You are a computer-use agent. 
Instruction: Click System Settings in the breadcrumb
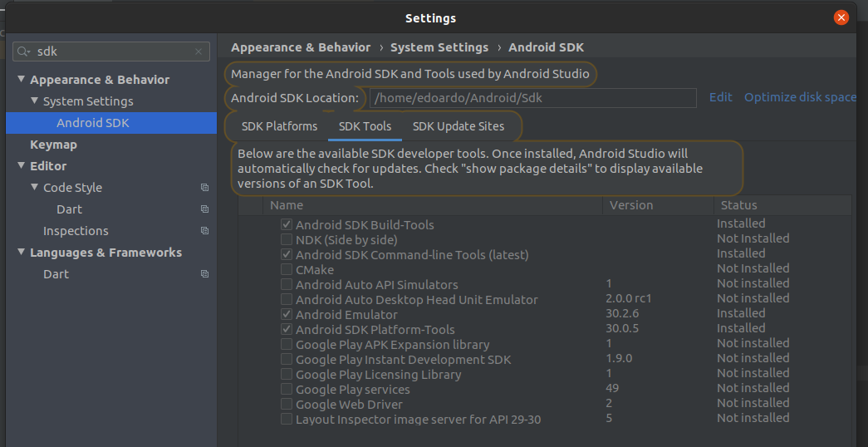(x=439, y=47)
